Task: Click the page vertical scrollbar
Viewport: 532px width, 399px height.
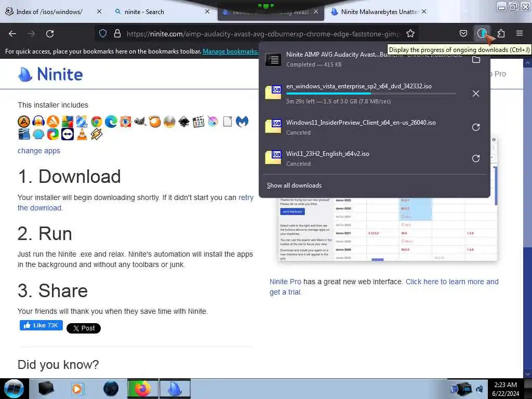Action: click(x=528, y=217)
